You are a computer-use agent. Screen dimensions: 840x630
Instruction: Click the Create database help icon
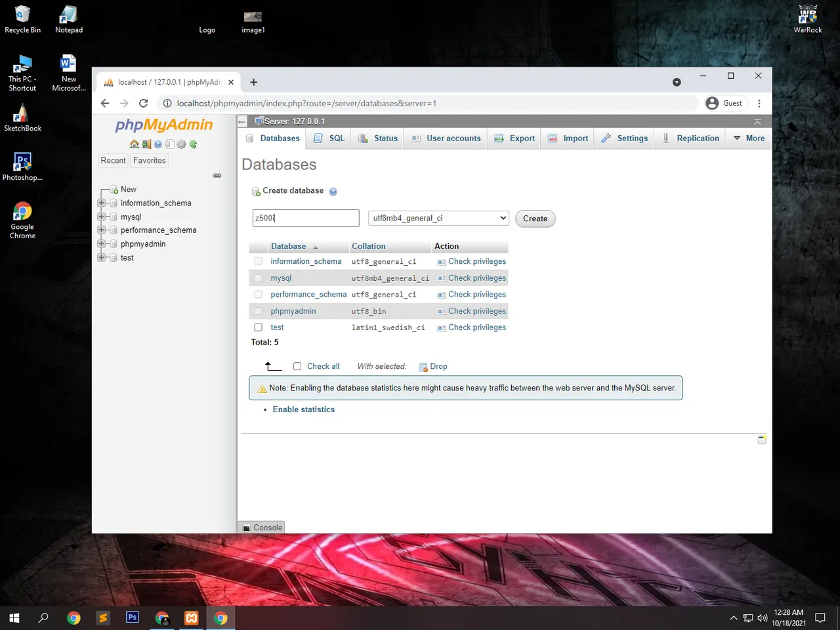[x=333, y=192]
